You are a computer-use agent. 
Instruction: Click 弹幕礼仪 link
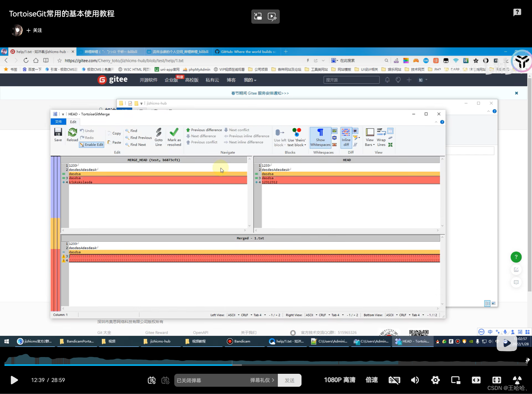click(x=262, y=380)
